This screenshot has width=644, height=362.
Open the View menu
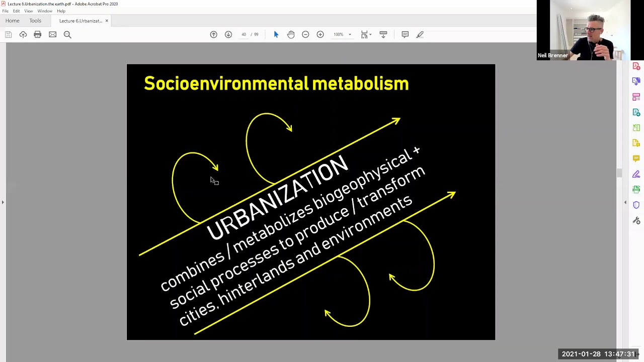pos(29,11)
